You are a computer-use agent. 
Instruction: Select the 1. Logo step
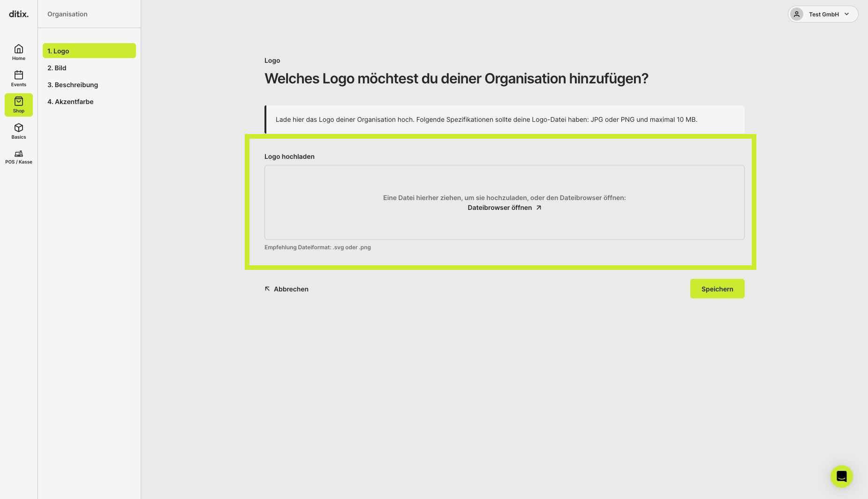[89, 51]
